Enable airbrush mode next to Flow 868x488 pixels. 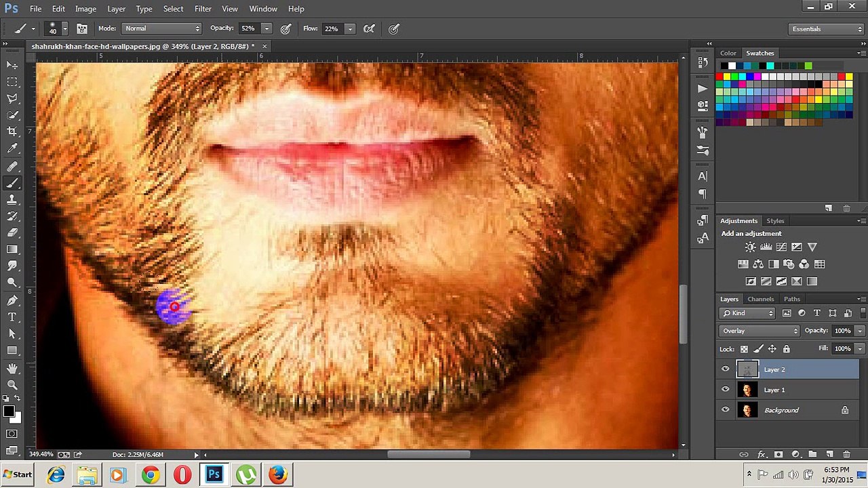click(x=369, y=28)
